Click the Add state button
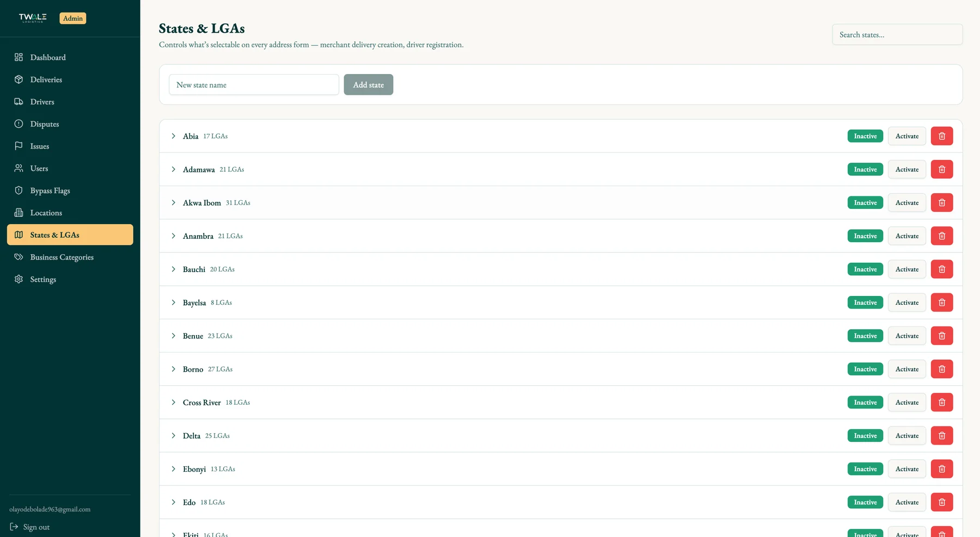Viewport: 980px width, 537px height. click(369, 84)
